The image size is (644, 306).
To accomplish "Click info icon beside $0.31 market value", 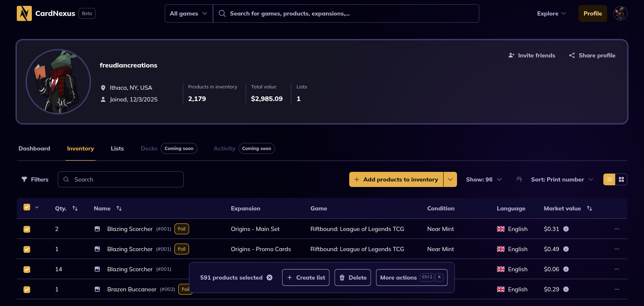I will tap(566, 229).
